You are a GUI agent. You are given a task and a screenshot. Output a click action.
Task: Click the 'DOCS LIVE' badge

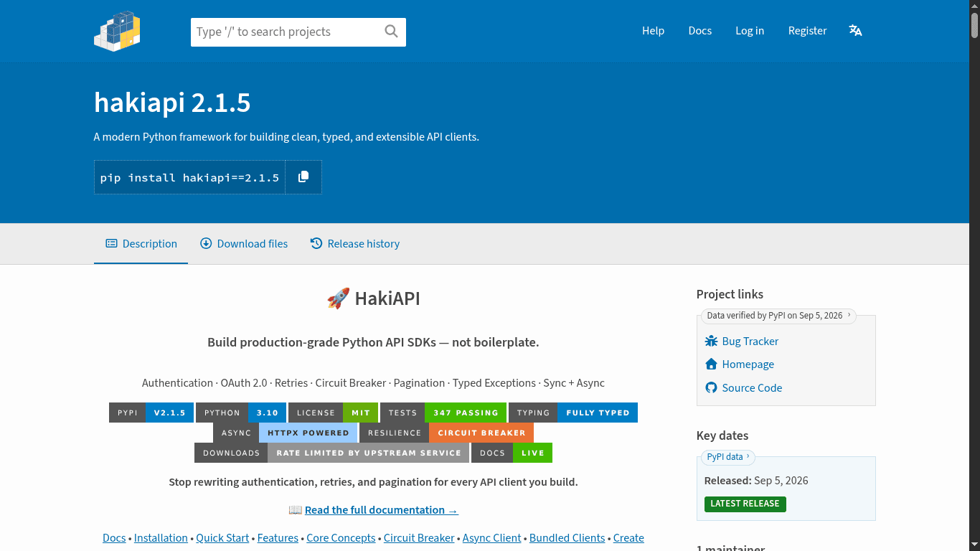(512, 453)
